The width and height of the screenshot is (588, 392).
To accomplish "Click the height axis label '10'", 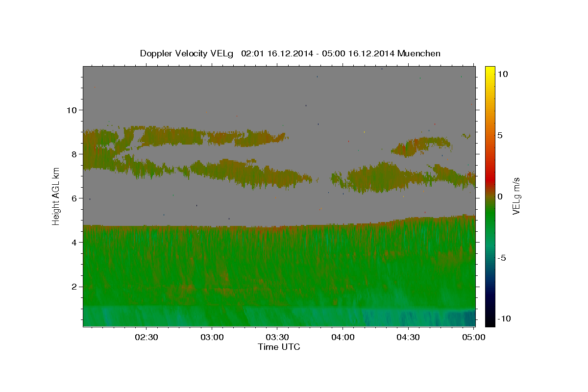I will point(72,110).
